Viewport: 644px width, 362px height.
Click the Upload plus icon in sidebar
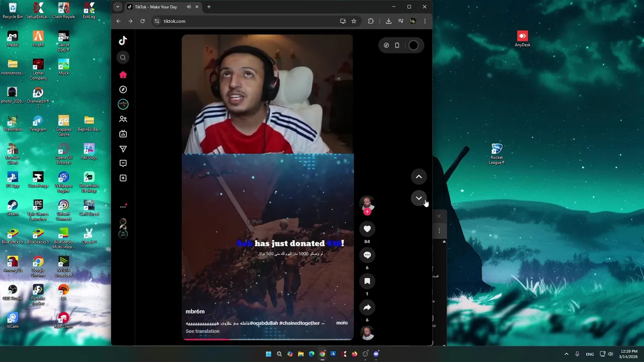pyautogui.click(x=123, y=178)
